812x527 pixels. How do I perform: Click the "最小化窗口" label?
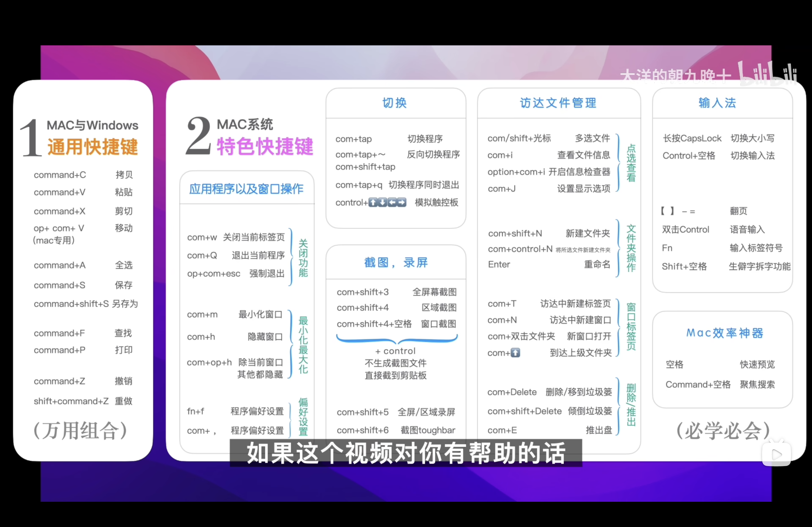(x=260, y=314)
